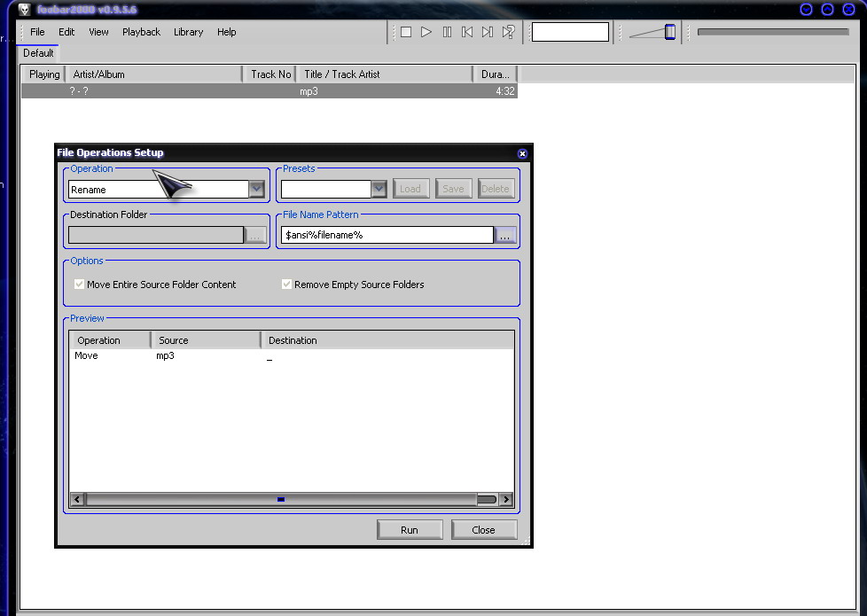Click the Preview Destination column header
The image size is (867, 616).
[x=387, y=340]
